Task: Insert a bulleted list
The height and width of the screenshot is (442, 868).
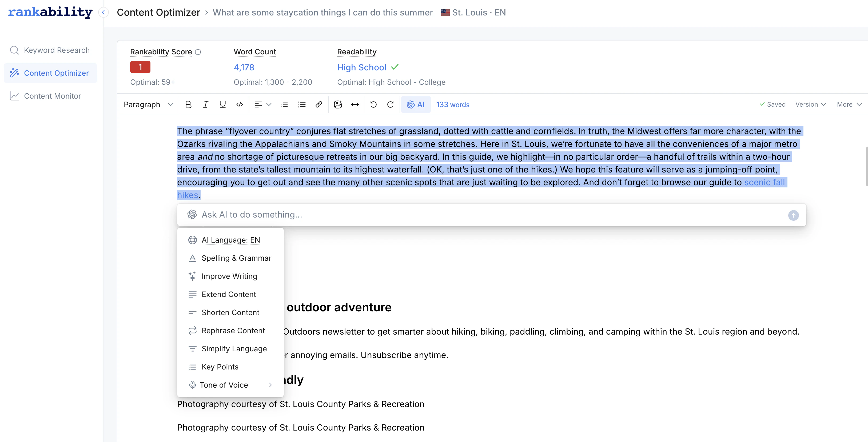Action: click(x=284, y=104)
